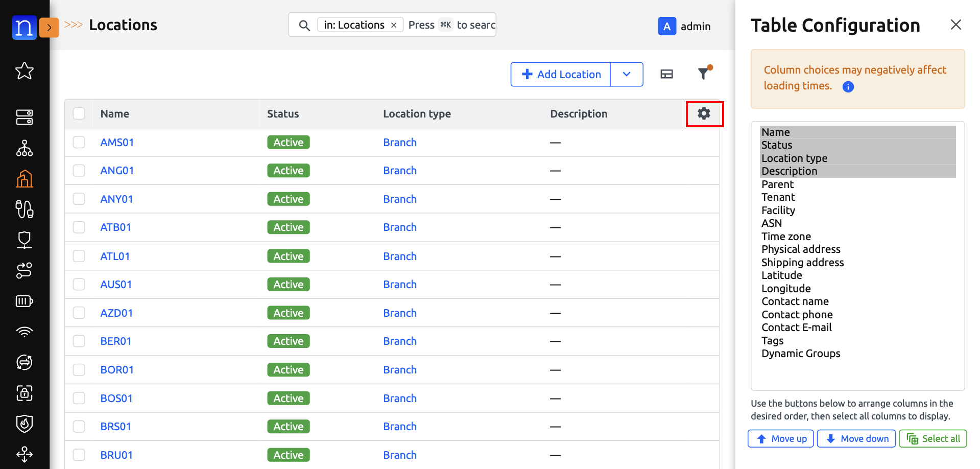The width and height of the screenshot is (980, 469).
Task: Open the wireless sidebar icon
Action: tap(25, 332)
